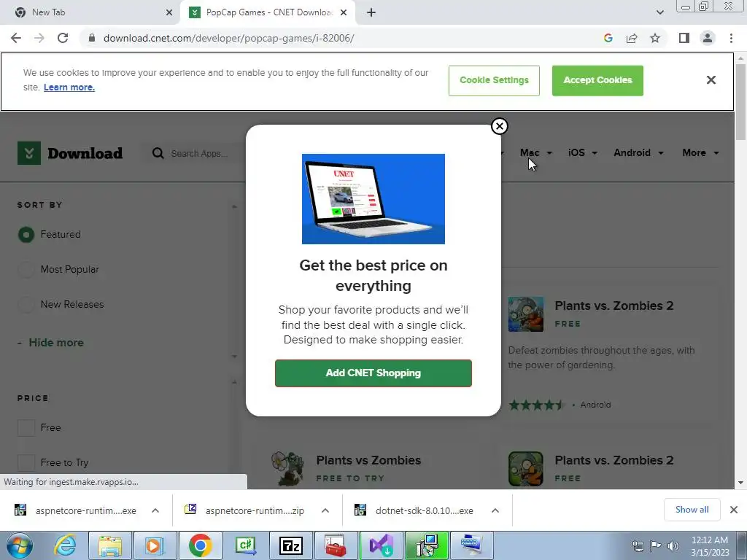747x560 pixels.
Task: Open options arrow for the dotnet-sdk exe download
Action: click(495, 510)
